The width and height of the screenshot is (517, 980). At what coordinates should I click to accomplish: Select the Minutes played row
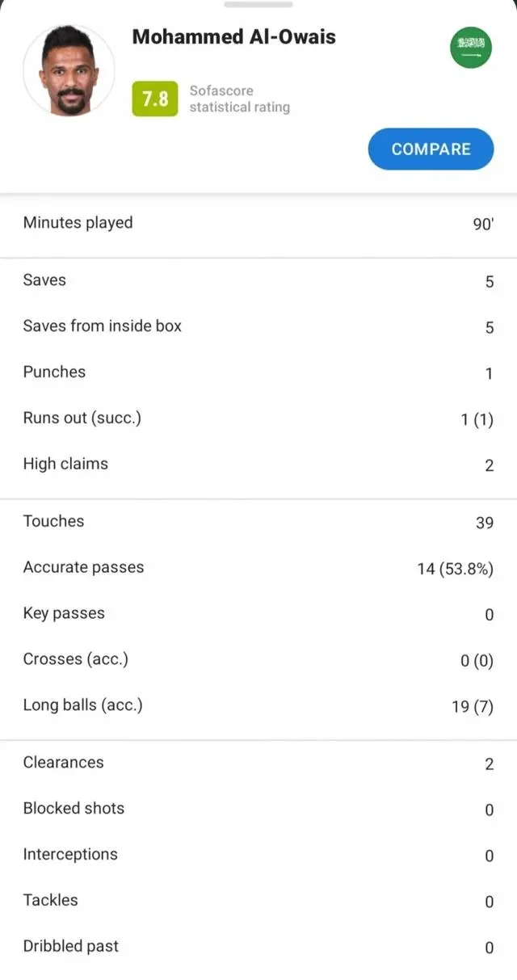(x=258, y=224)
